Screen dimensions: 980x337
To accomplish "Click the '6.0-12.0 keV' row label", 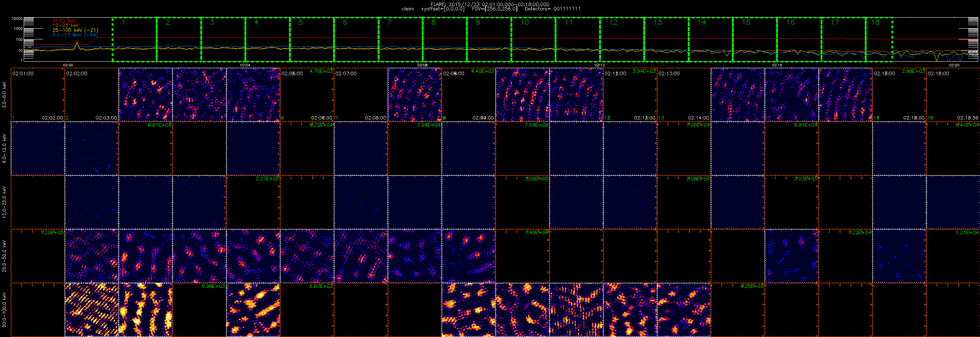I will pos(4,148).
